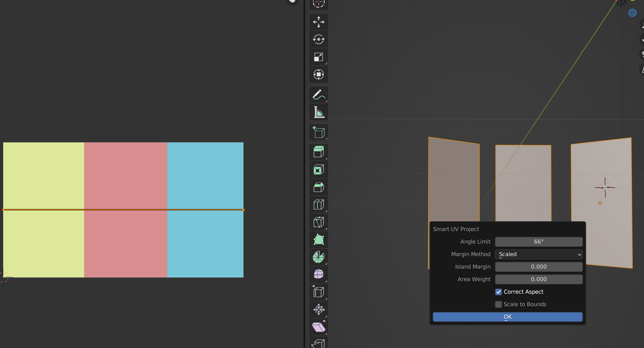Select the Bevel tool
Viewport: 644px width, 348px height.
(x=318, y=187)
